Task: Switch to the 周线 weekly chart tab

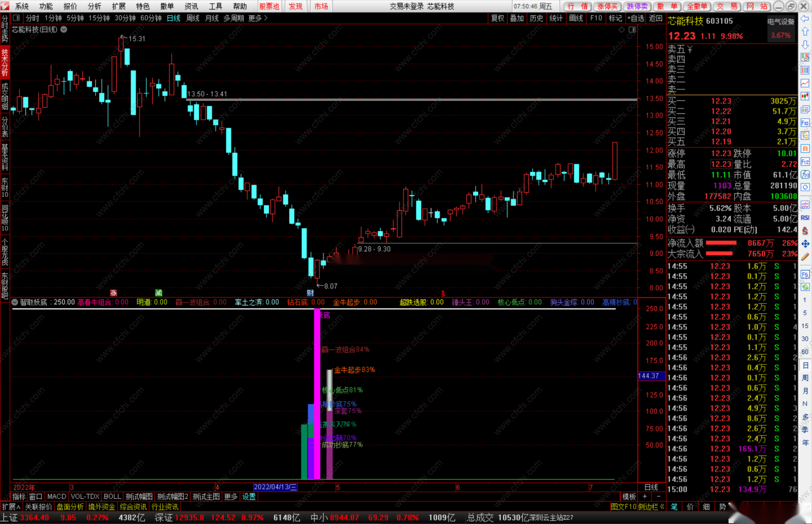Action: (x=193, y=18)
